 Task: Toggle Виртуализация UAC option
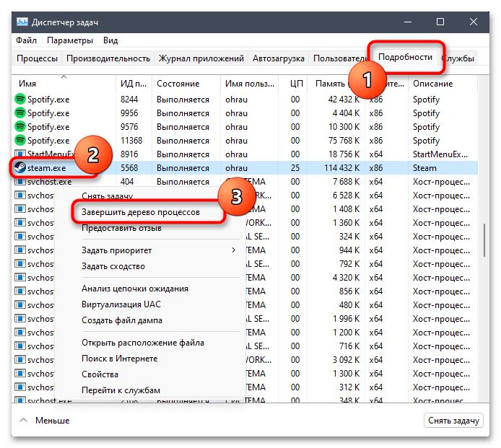(x=121, y=304)
